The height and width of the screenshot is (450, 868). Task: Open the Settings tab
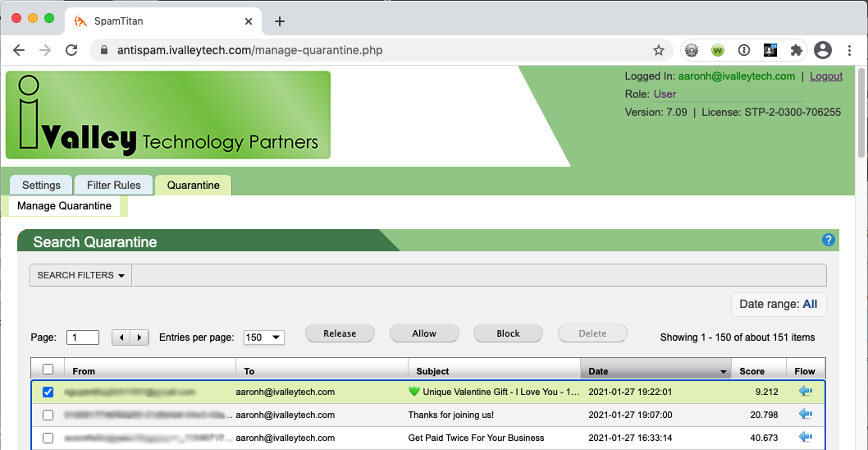41,185
